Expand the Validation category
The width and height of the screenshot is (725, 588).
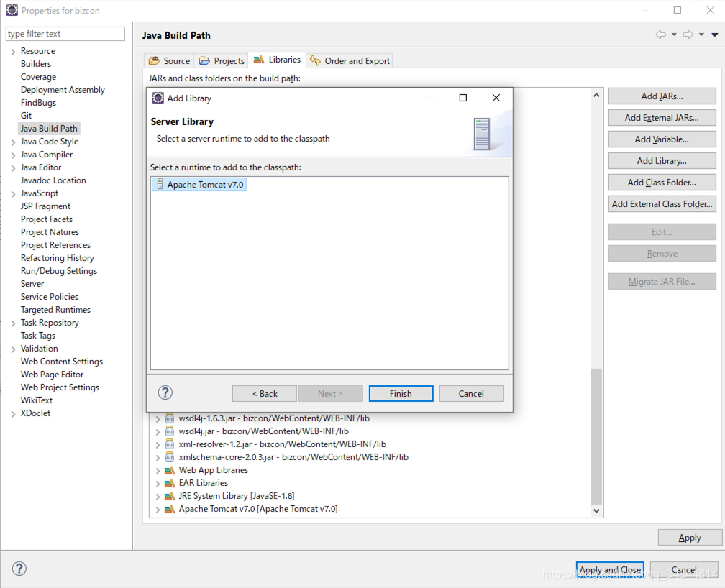14,349
